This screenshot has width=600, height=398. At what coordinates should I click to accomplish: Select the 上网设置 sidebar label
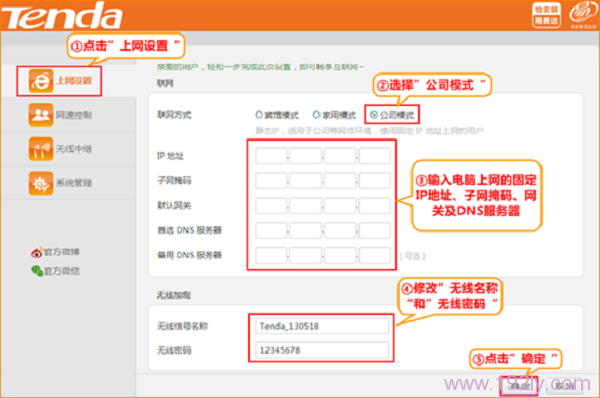[74, 81]
